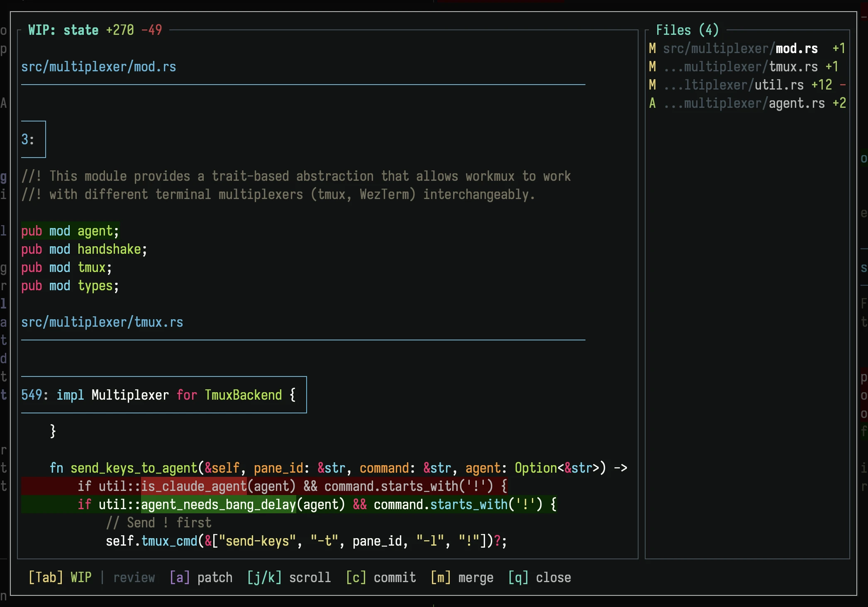868x607 pixels.
Task: Click the M modified status indicator beside mod.rs
Action: click(652, 48)
